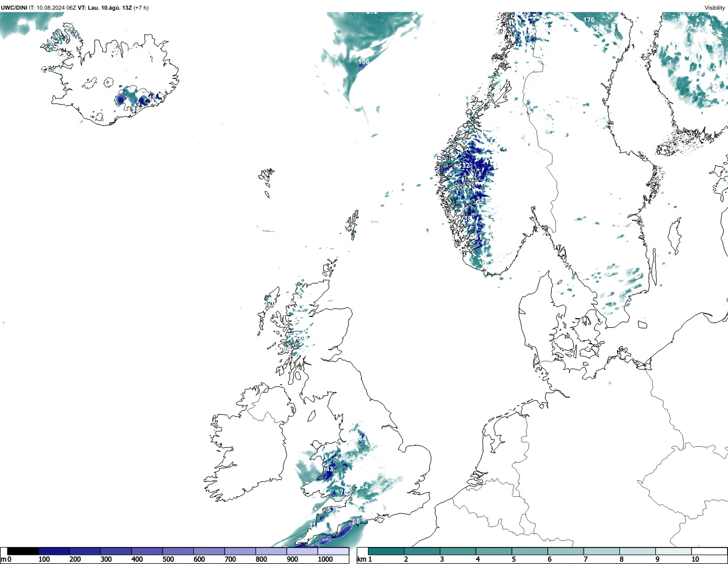
Task: Click the '999' value near the top right
Action: point(693,14)
